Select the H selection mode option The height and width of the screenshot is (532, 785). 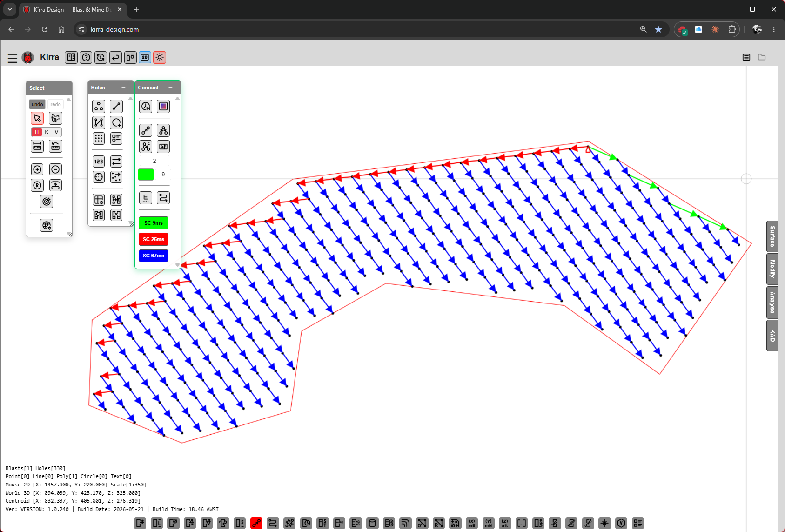click(x=37, y=132)
